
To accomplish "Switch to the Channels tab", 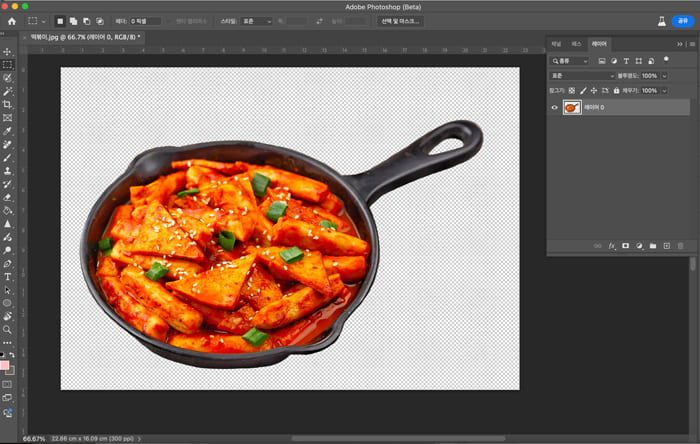I will 556,44.
